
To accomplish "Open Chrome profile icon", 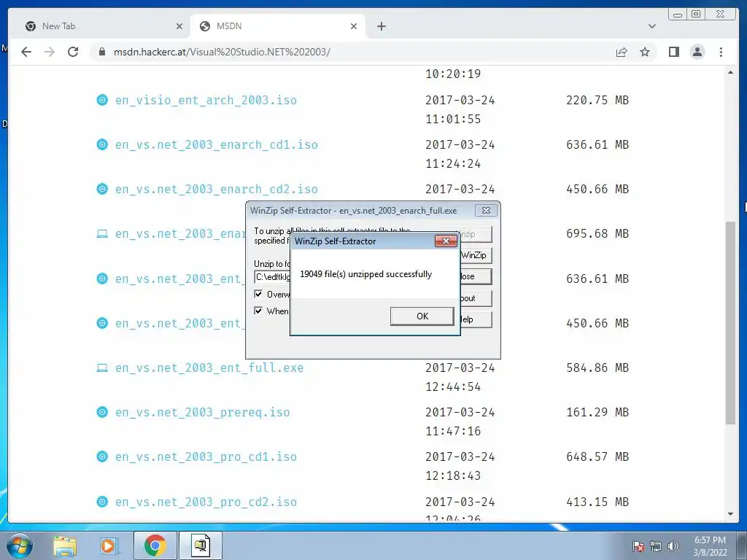I will point(697,52).
